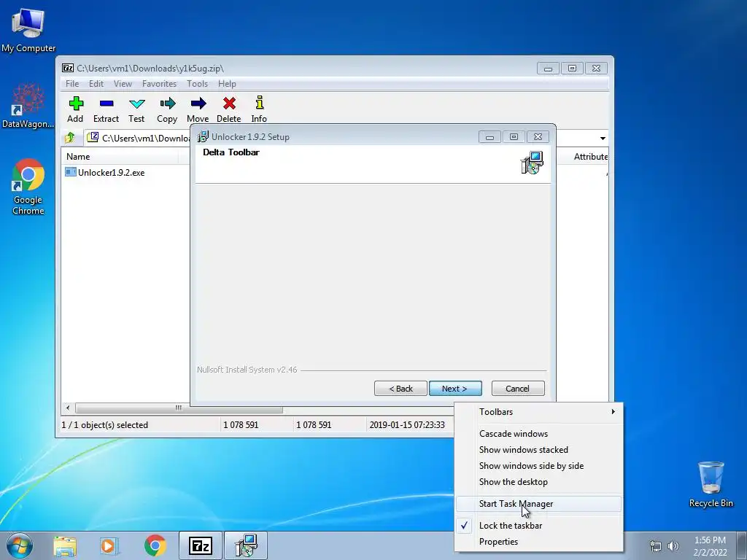
Task: Open the clock showing 1:56 PM
Action: (710, 546)
